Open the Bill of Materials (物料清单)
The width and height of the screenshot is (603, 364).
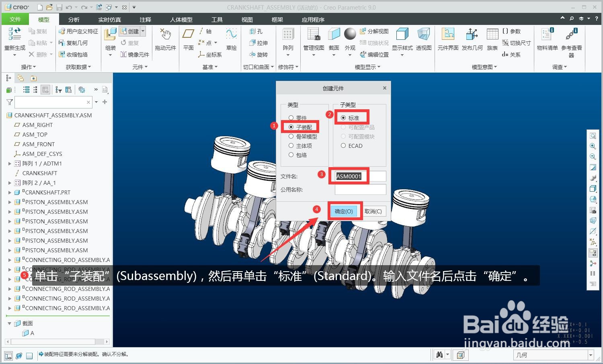tap(547, 39)
